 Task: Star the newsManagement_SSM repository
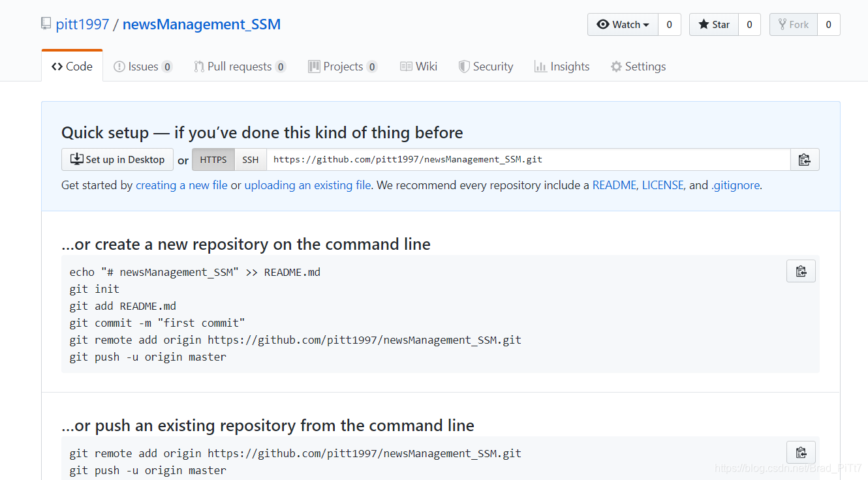pyautogui.click(x=714, y=25)
